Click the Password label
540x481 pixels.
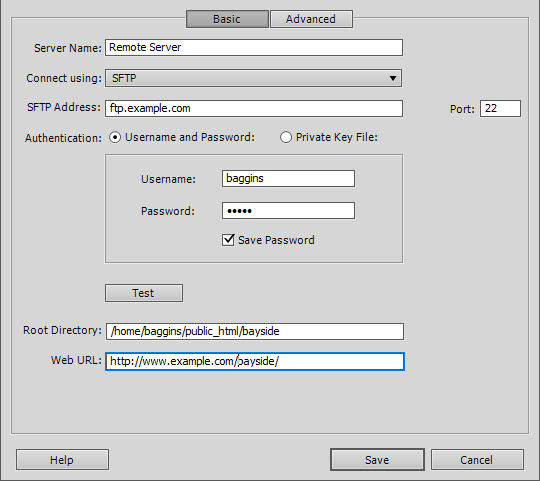[x=168, y=211]
